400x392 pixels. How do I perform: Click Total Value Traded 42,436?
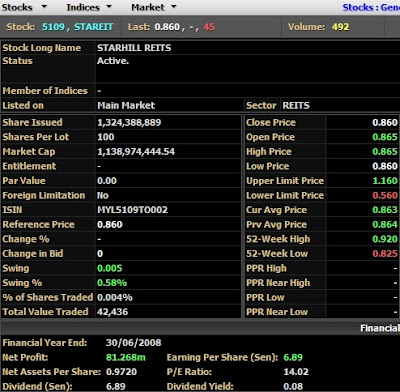pyautogui.click(x=112, y=312)
